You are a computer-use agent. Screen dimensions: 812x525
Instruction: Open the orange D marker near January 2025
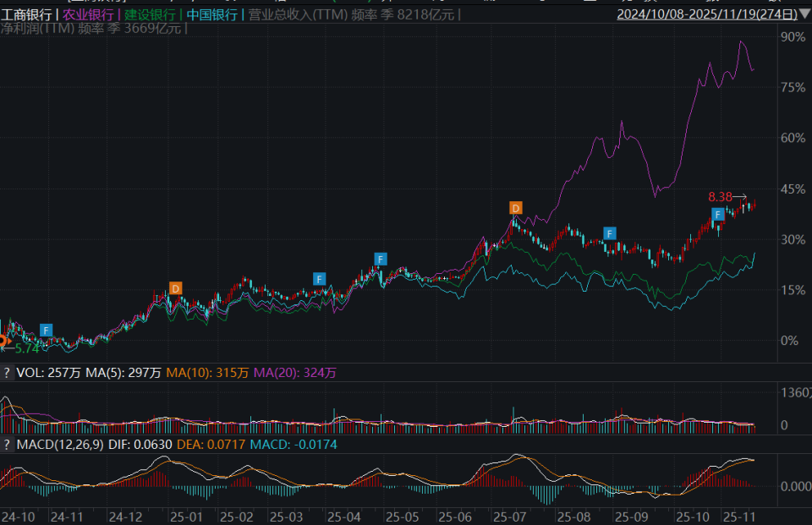point(175,288)
